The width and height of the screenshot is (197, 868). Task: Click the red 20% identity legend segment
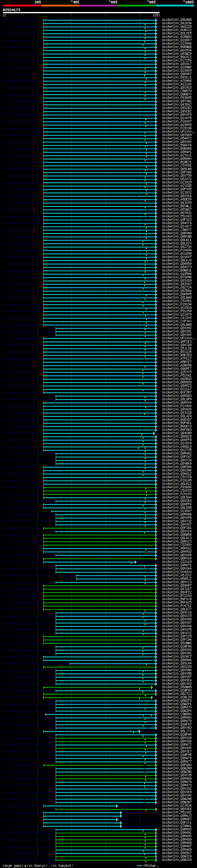[22, 6]
